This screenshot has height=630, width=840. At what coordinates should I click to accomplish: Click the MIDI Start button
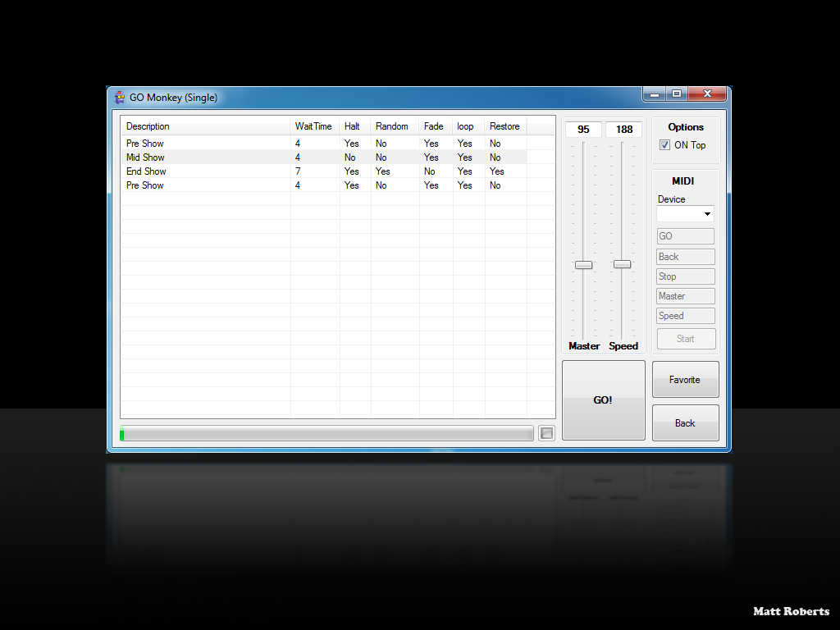coord(685,339)
